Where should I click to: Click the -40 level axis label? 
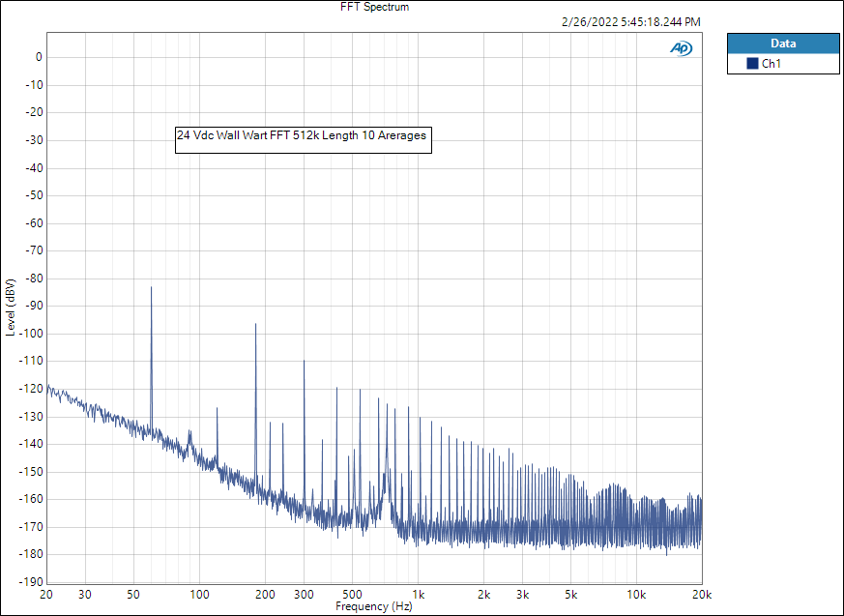click(34, 168)
